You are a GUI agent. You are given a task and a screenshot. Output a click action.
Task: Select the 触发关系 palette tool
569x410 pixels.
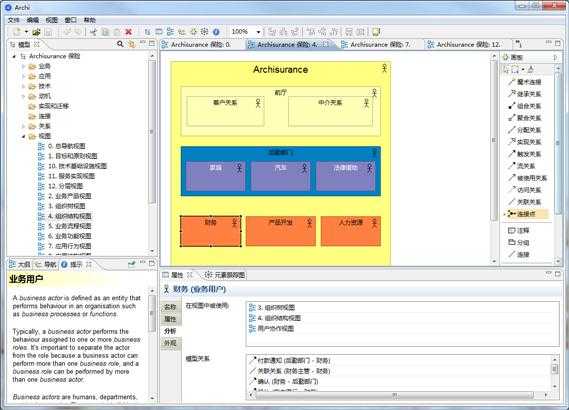tap(525, 154)
